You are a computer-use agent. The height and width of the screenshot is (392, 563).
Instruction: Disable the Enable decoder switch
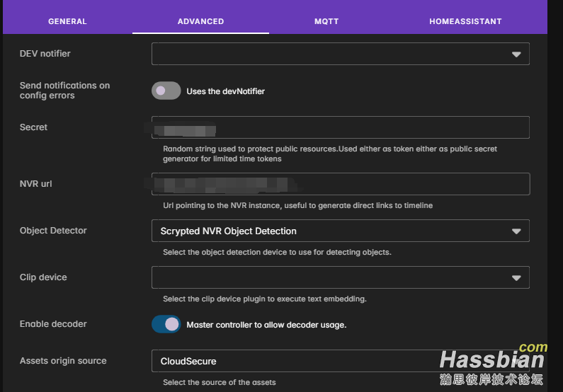pyautogui.click(x=166, y=324)
